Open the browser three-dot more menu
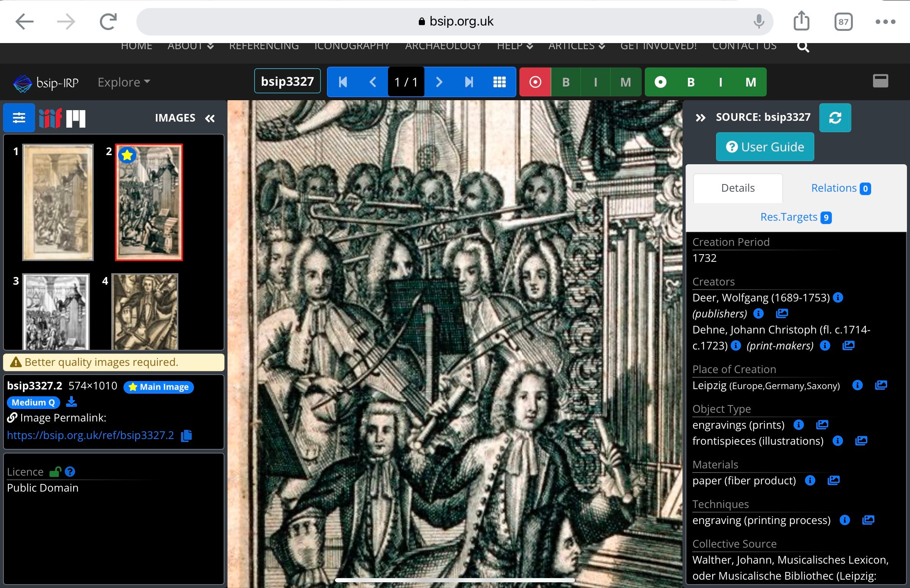Viewport: 910px width, 588px height. 885,22
